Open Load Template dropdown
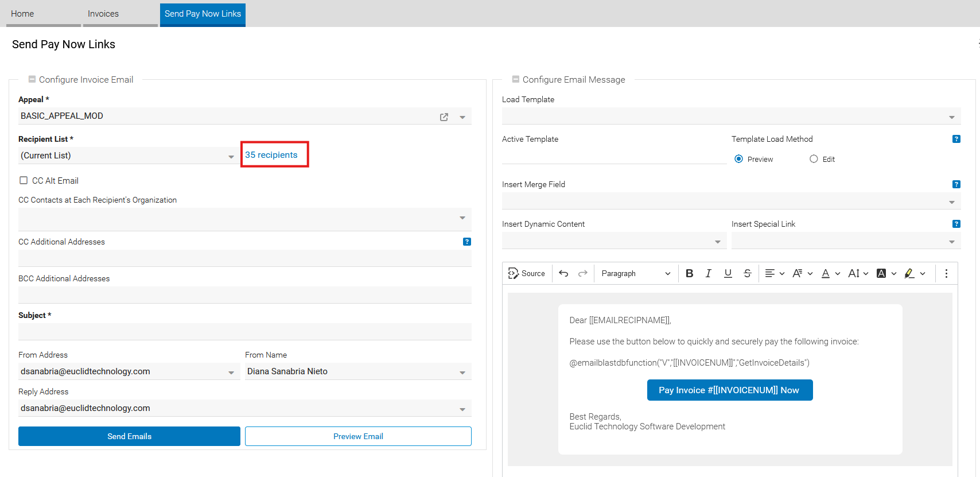 952,117
